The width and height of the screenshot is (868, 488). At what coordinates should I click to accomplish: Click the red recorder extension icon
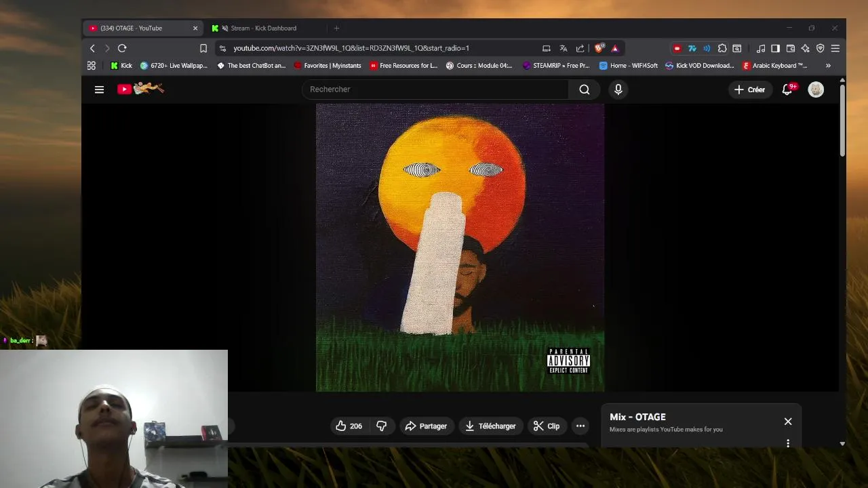pyautogui.click(x=677, y=48)
